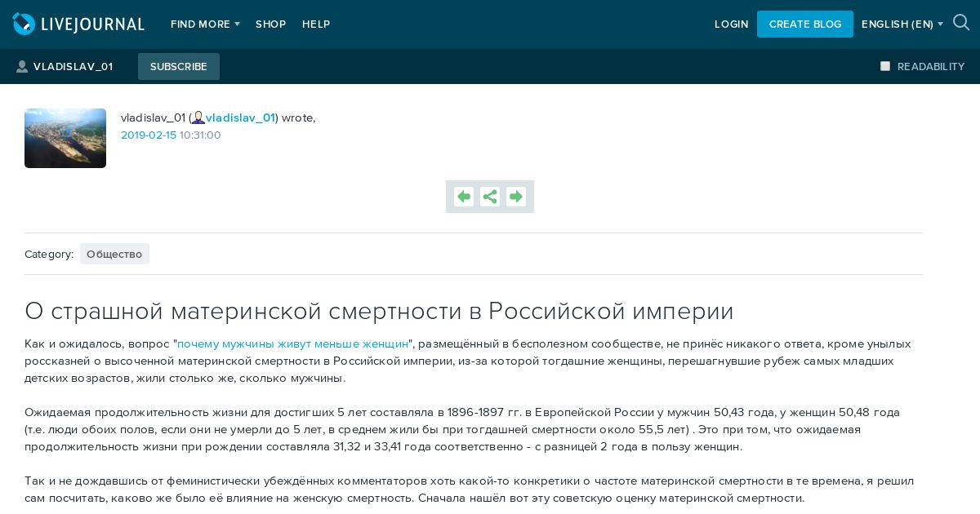Expand the Find More dropdown
980x514 pixels.
point(205,24)
